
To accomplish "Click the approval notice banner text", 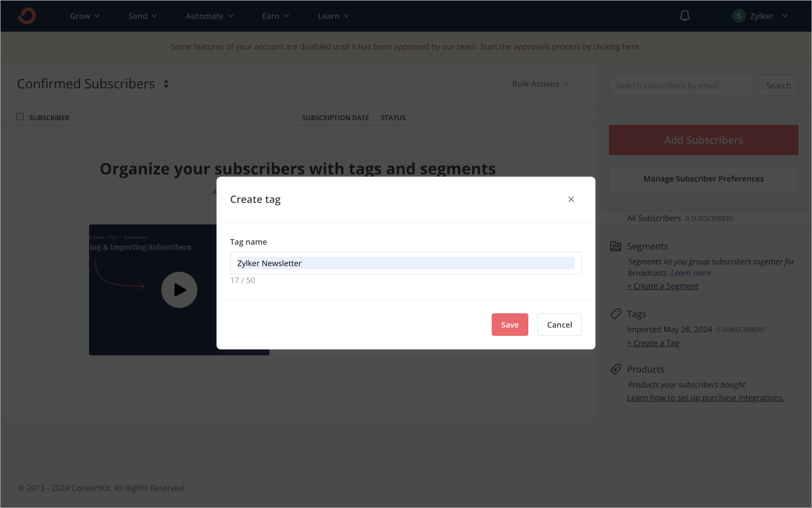I will [406, 46].
